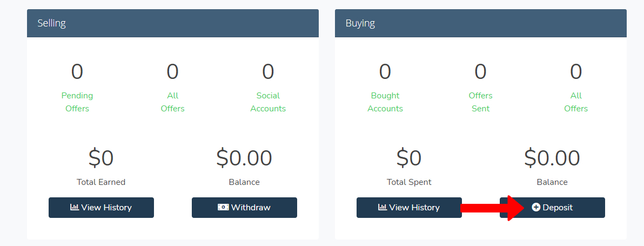Click the chart icon in Buying View History
Image resolution: width=644 pixels, height=246 pixels.
point(383,208)
